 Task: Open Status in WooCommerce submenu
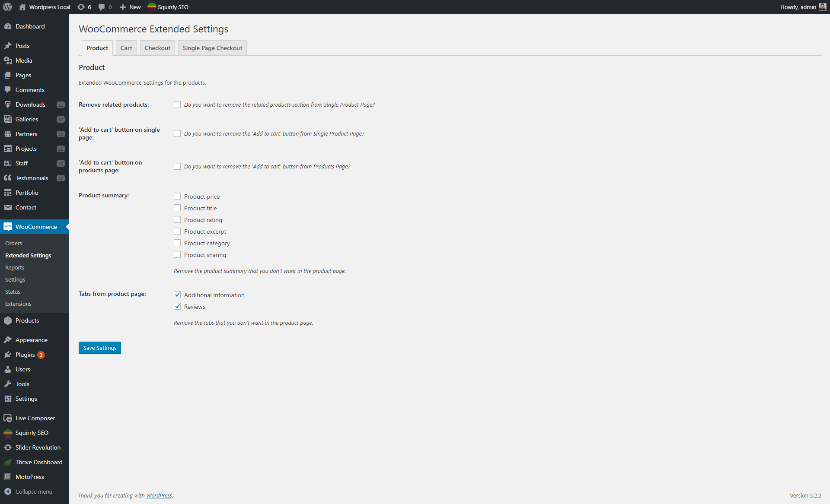[x=13, y=292]
